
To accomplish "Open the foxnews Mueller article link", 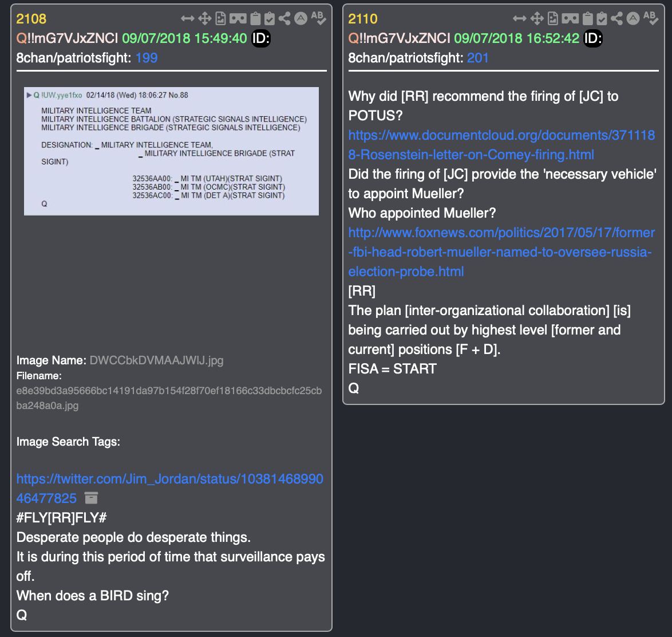I will pos(501,252).
